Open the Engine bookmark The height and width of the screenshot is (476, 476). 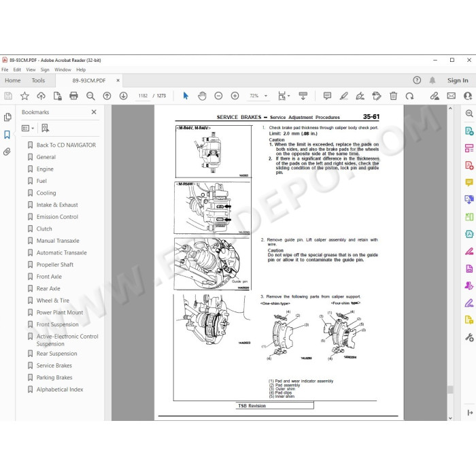click(x=45, y=169)
